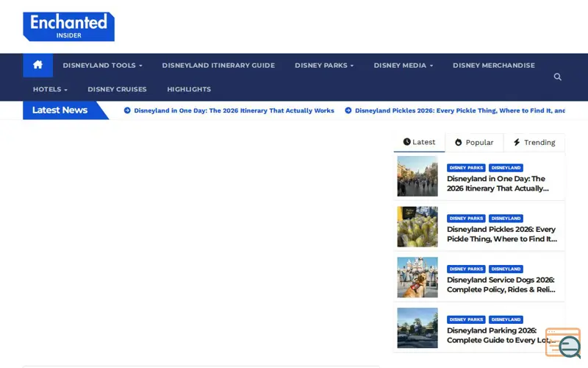This screenshot has height=368, width=588.
Task: Click the clock icon on Latest tab
Action: point(406,142)
